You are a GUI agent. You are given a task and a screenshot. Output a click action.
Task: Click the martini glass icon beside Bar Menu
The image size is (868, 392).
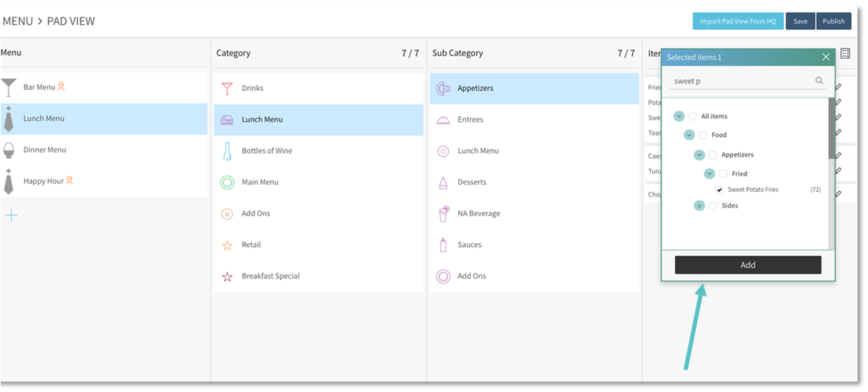8,87
